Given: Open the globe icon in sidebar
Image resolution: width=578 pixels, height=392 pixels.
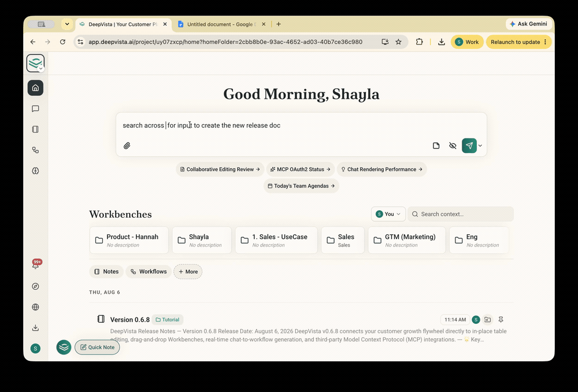Looking at the screenshot, I should coord(35,307).
